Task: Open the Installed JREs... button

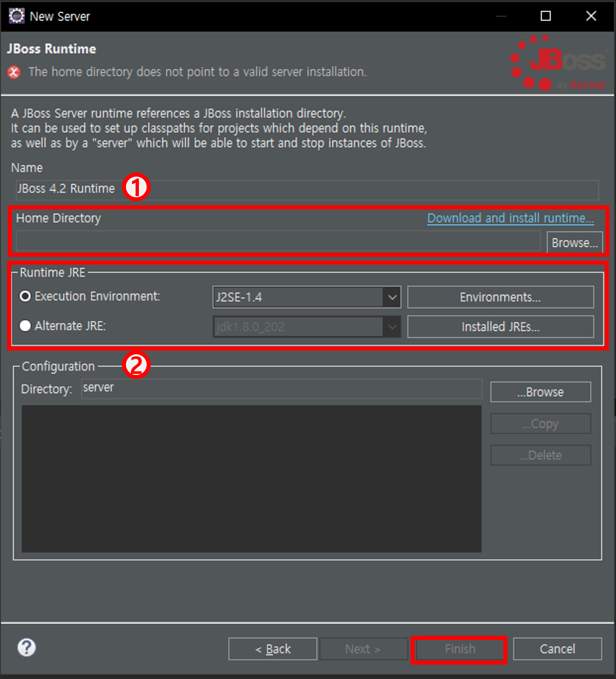Action: coord(500,327)
